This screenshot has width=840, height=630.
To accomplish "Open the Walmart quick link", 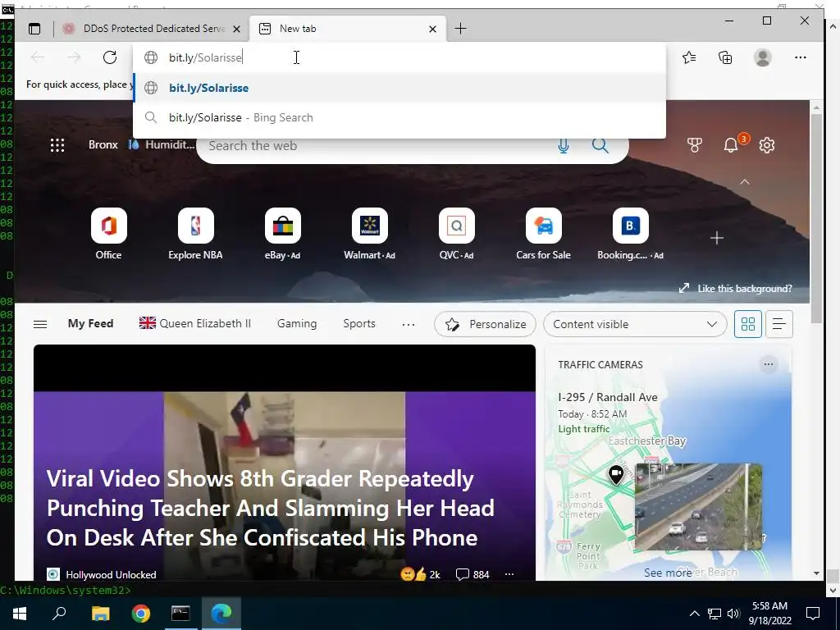I will pyautogui.click(x=370, y=234).
